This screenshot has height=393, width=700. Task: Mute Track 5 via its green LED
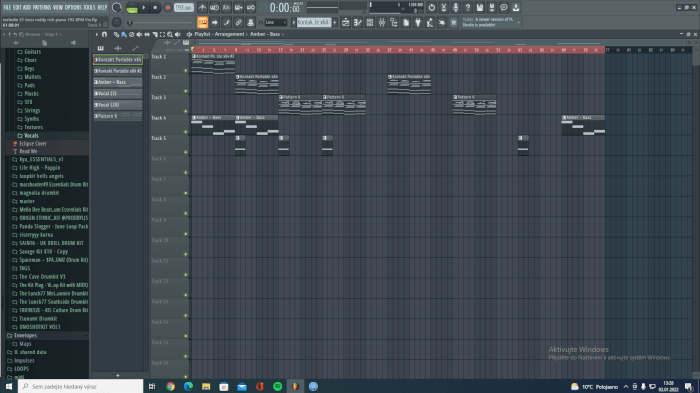[x=186, y=152]
